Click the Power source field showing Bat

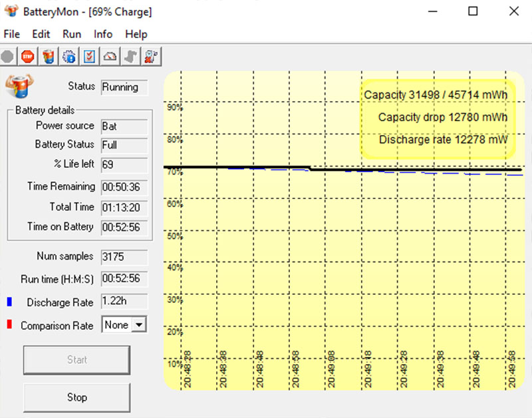pos(124,126)
